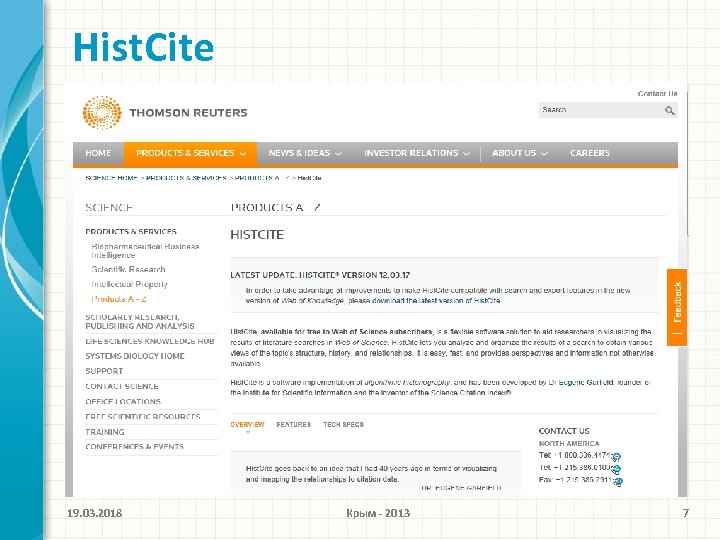The width and height of the screenshot is (720, 540).
Task: Open the orange Feedback side button
Action: 677,307
